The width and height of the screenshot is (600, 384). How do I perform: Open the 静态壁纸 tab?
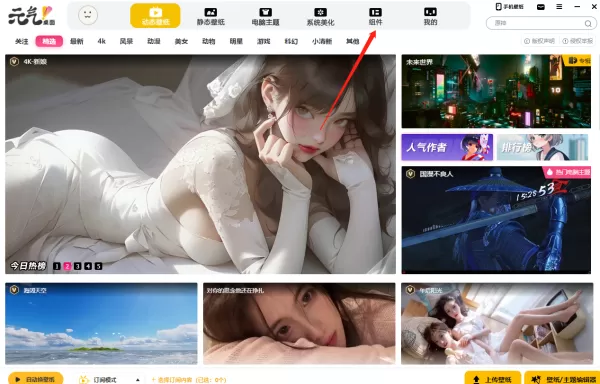click(210, 17)
